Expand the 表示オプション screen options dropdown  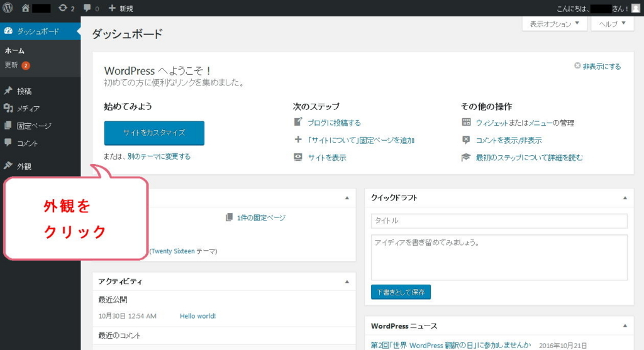pyautogui.click(x=554, y=24)
